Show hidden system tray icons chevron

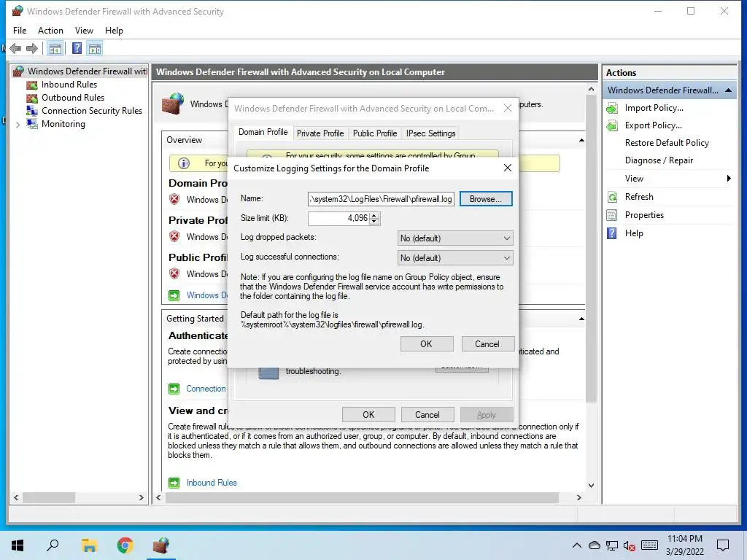tap(576, 545)
